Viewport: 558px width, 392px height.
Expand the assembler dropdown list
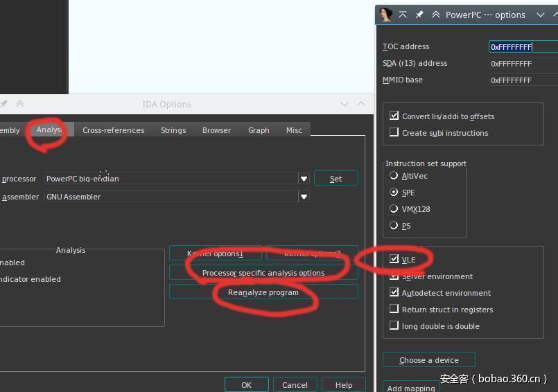pos(304,197)
